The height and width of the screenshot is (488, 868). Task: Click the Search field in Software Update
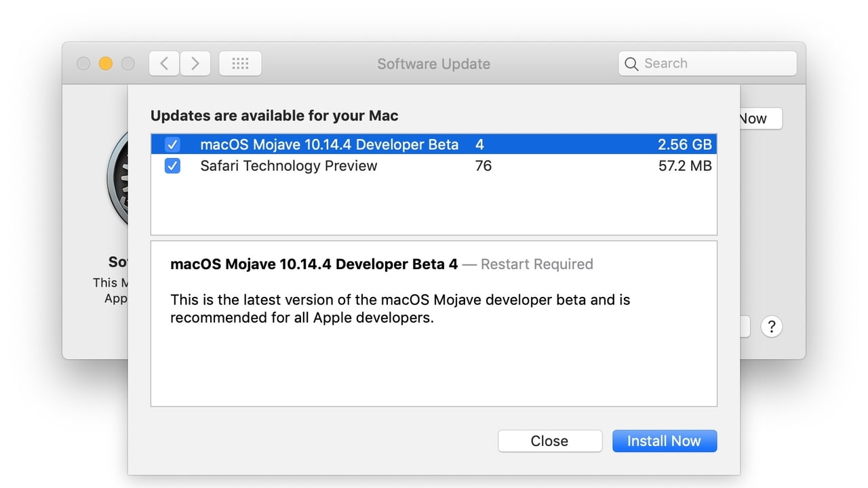[x=707, y=64]
